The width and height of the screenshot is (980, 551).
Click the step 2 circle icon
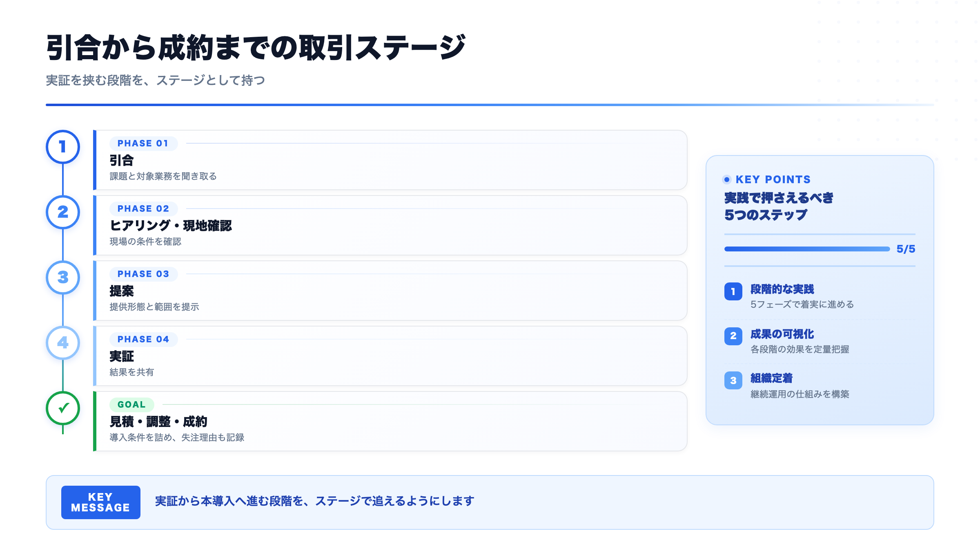(63, 212)
